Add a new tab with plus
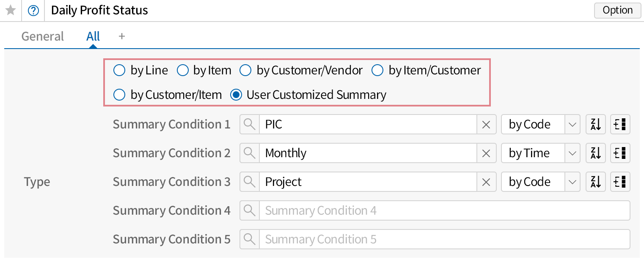Image resolution: width=644 pixels, height=262 pixels. 122,36
